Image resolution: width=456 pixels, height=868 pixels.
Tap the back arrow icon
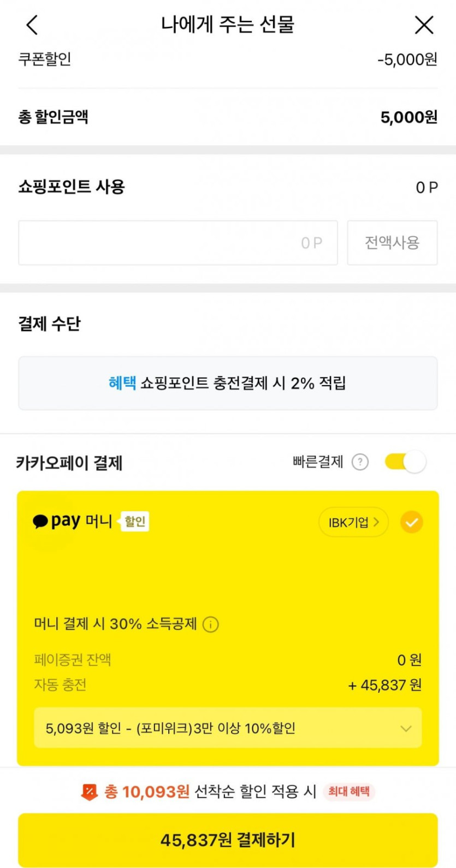click(x=32, y=25)
